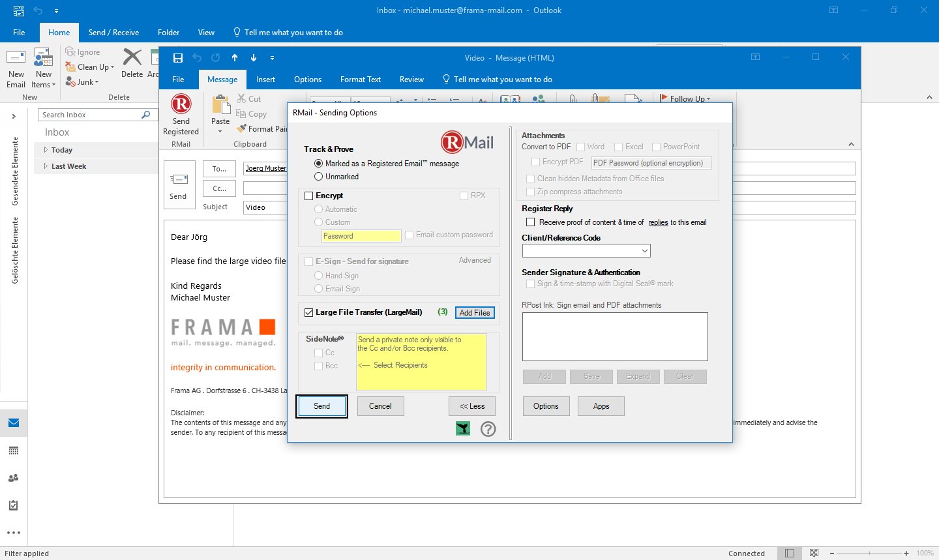This screenshot has width=939, height=560.
Task: Open the Outlook View tab
Action: [206, 33]
